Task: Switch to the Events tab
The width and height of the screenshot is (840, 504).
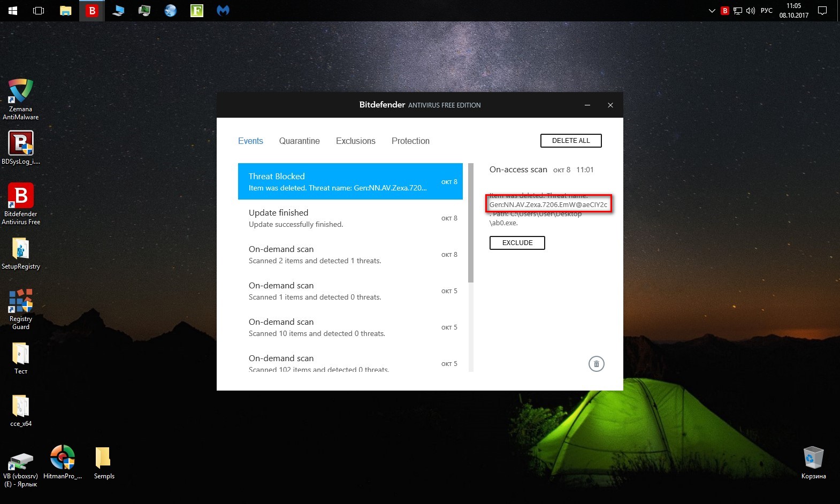Action: 250,141
